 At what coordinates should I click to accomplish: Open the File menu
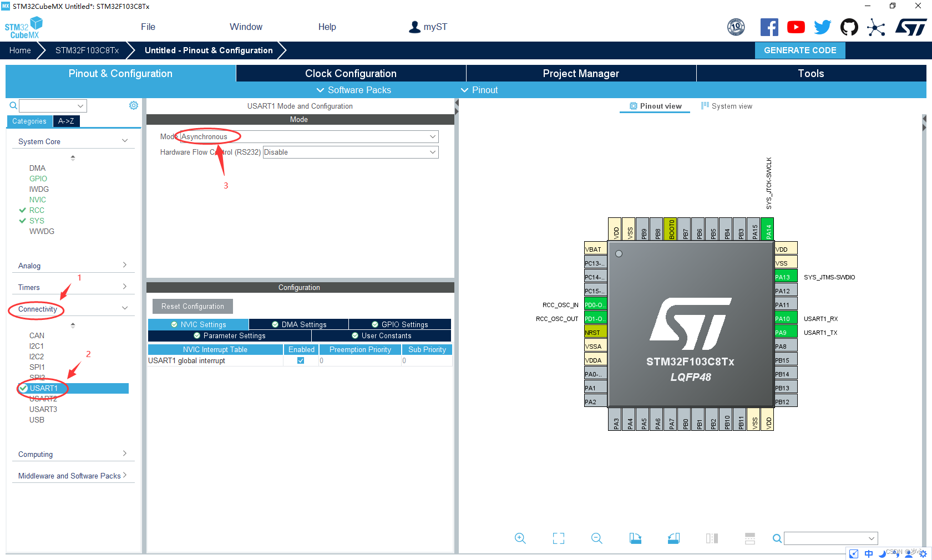(148, 27)
